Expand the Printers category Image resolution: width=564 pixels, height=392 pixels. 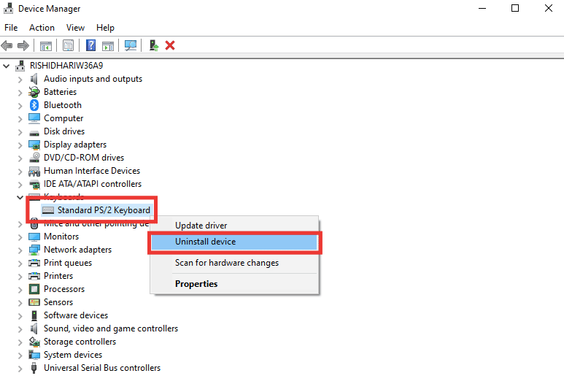[20, 277]
